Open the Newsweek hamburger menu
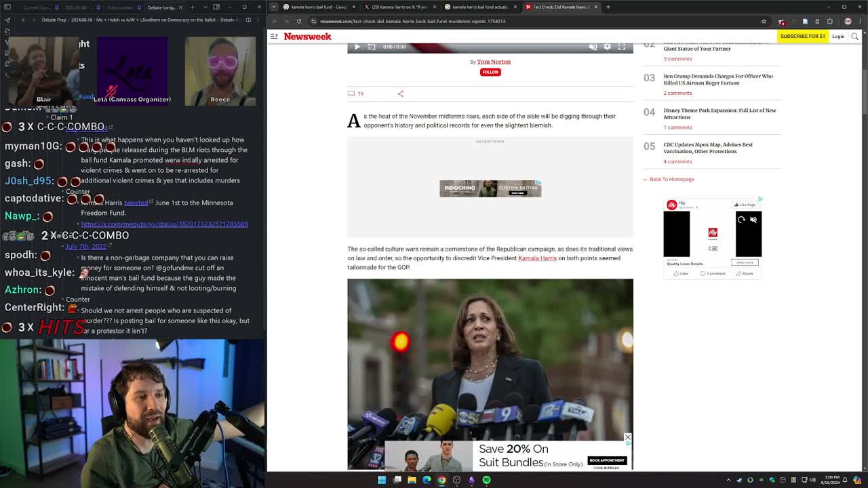Screen dimensions: 868x488 click(x=274, y=36)
